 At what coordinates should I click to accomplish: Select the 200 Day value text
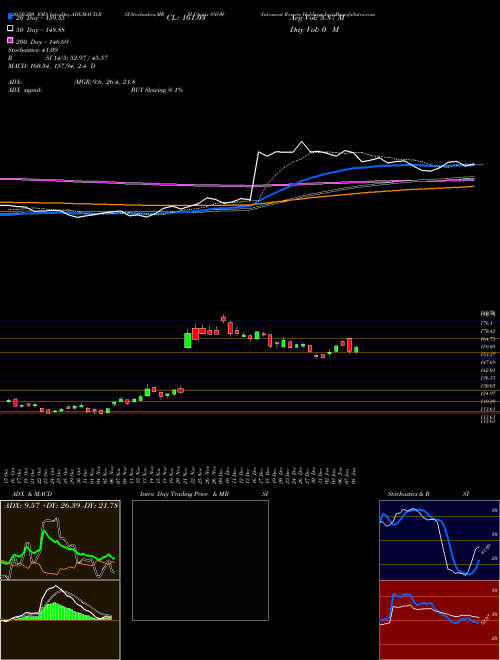[x=42, y=42]
